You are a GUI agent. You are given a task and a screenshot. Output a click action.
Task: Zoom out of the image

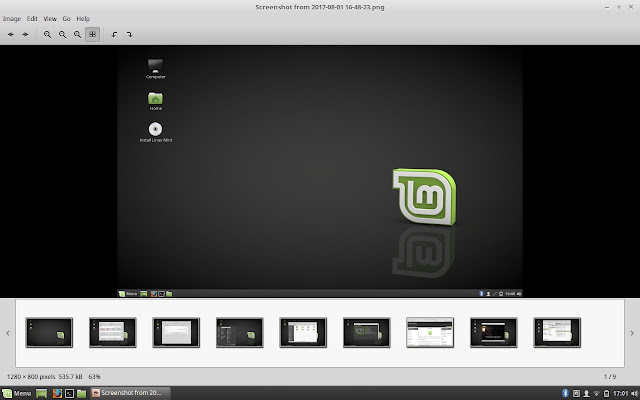point(62,35)
